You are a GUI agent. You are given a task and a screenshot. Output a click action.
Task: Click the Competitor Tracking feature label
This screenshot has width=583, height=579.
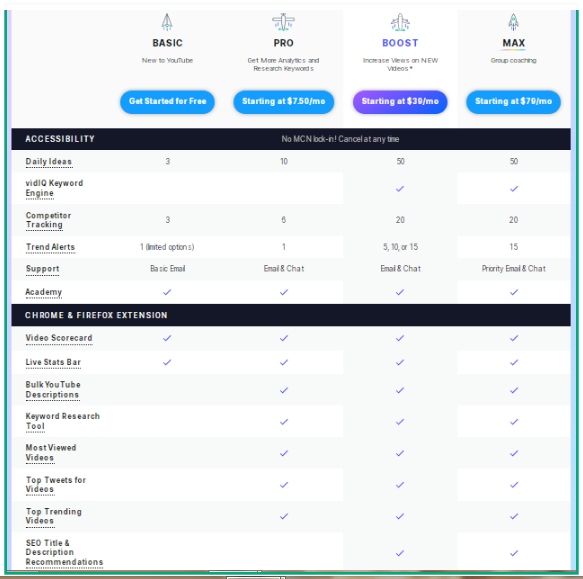tap(48, 220)
